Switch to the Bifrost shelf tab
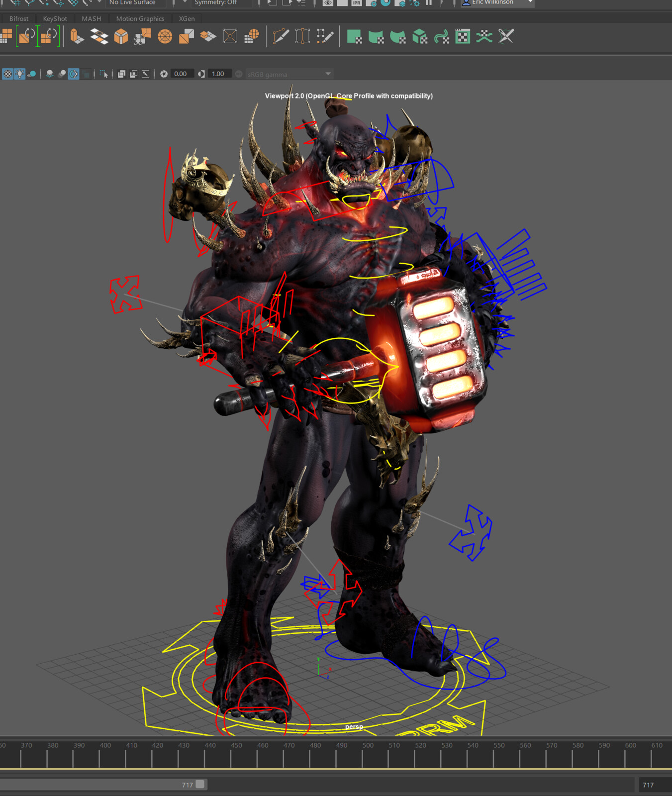The height and width of the screenshot is (796, 672). (x=19, y=18)
